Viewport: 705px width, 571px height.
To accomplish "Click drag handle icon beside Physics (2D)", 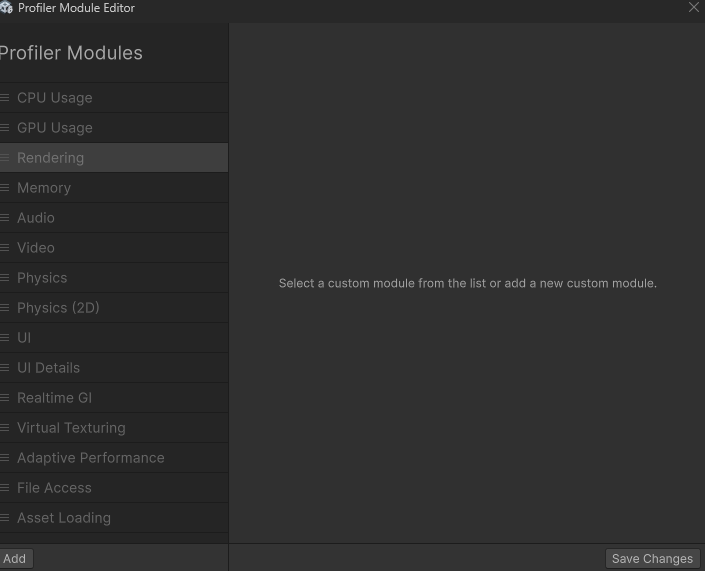I will (x=5, y=308).
